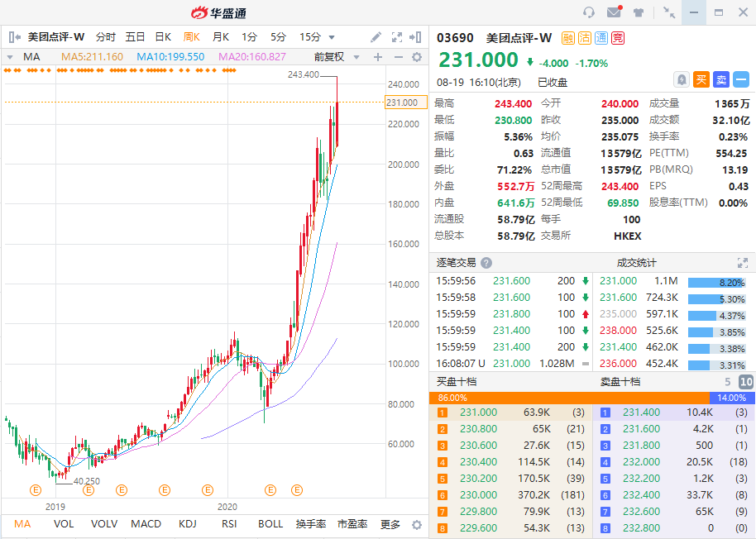Click the 逐笔交易 panel header
The height and width of the screenshot is (539, 756).
pyautogui.click(x=456, y=263)
